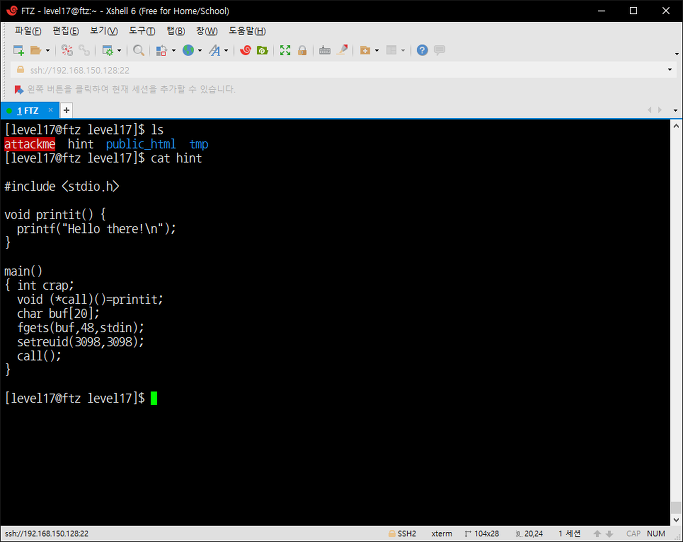Close the 1 FTZ tab
The image size is (683, 542).
(x=51, y=110)
